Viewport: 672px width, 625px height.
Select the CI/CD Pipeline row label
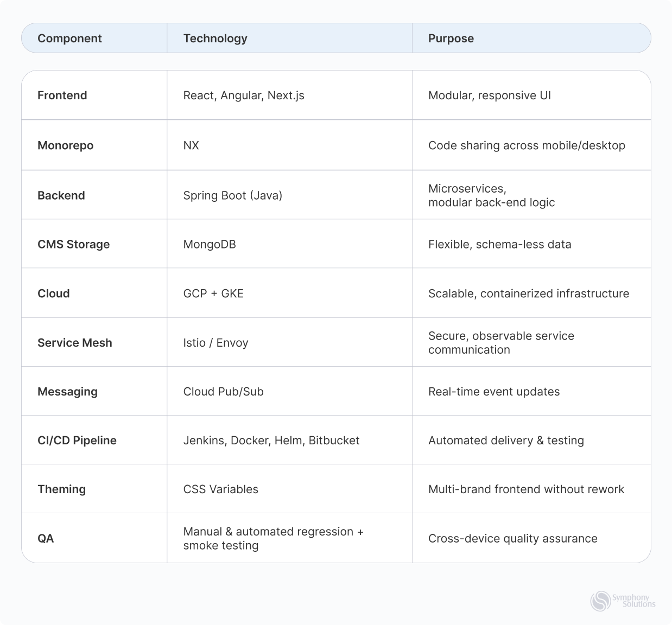[x=77, y=441]
